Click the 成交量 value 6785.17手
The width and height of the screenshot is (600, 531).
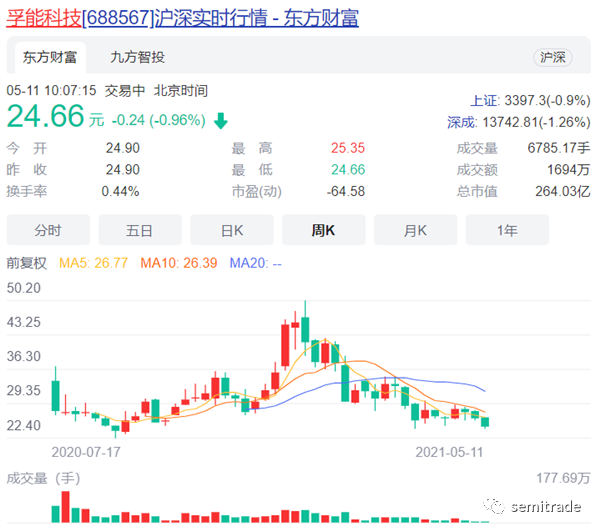559,148
